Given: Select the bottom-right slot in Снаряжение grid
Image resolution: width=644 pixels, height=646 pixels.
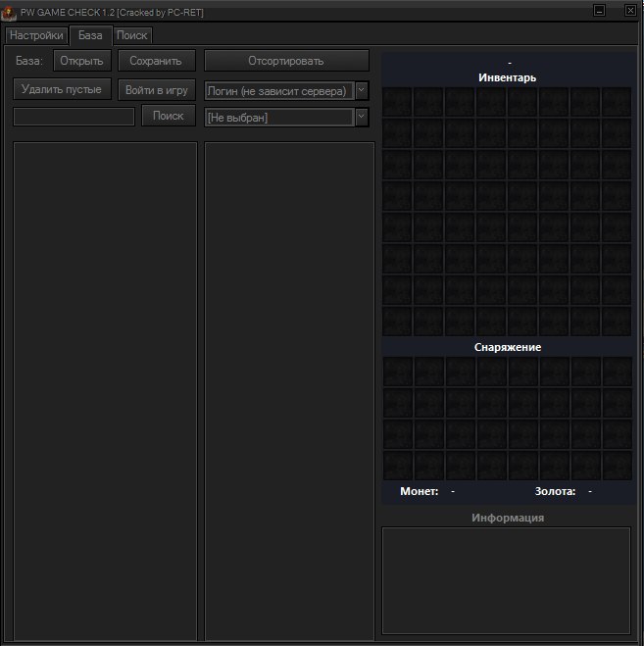Looking at the screenshot, I should click(x=617, y=465).
